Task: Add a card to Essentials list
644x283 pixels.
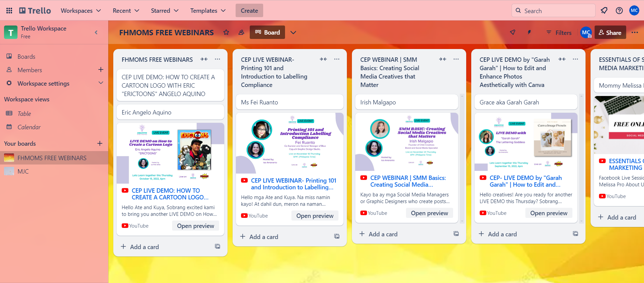Action: tap(617, 217)
